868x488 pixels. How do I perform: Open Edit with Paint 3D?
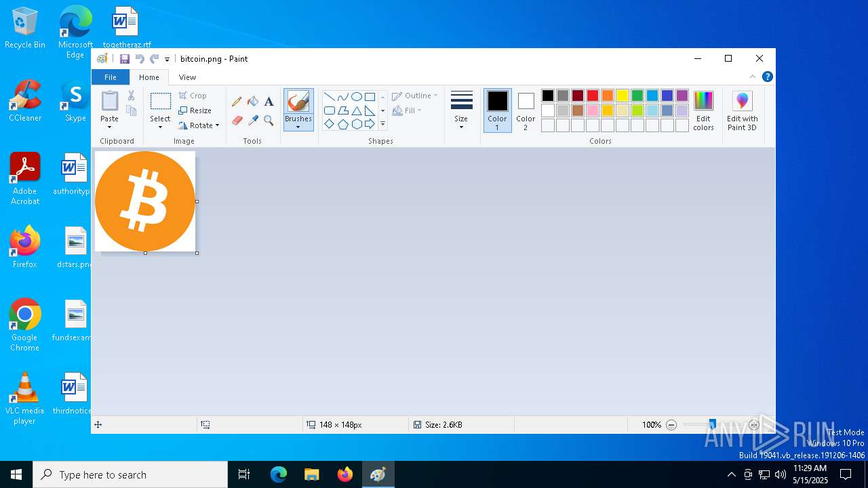[743, 110]
